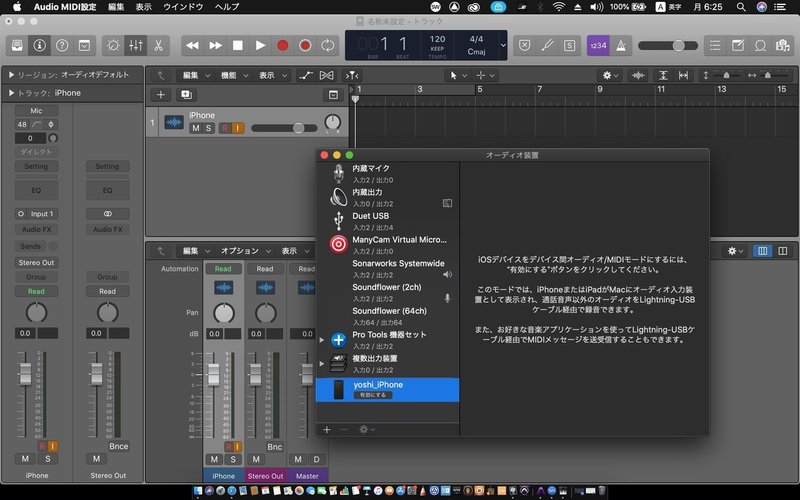Toggle the automation curve button
Image resolution: width=800 pixels, height=500 pixels.
pos(306,76)
